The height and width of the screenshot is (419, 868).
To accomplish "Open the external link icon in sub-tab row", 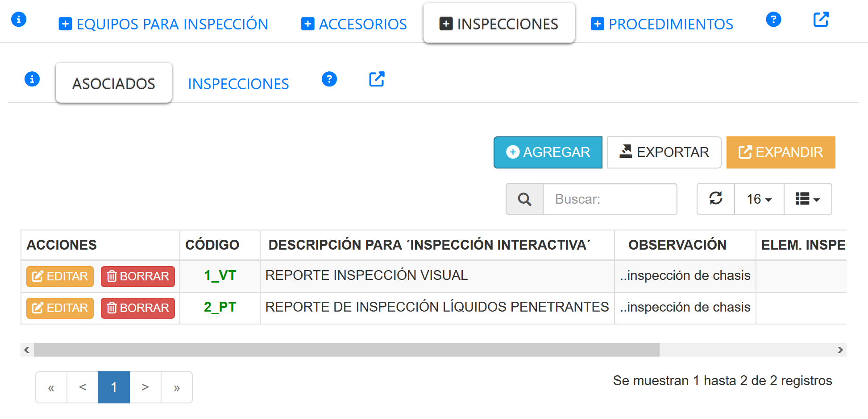I will [x=377, y=79].
